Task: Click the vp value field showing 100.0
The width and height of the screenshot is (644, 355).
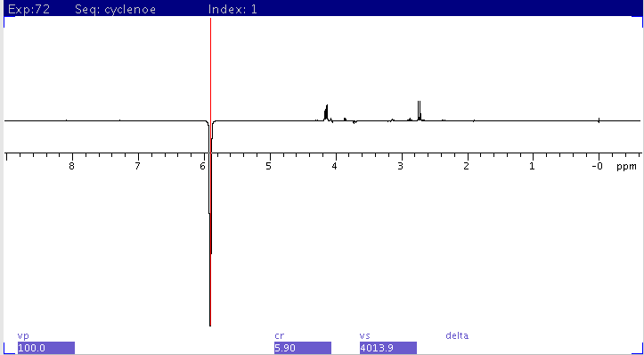Action: coord(46,348)
